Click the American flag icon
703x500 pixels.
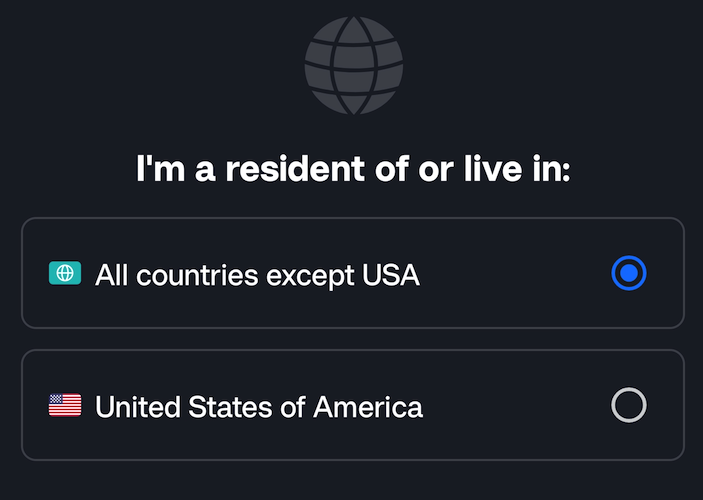pyautogui.click(x=65, y=405)
